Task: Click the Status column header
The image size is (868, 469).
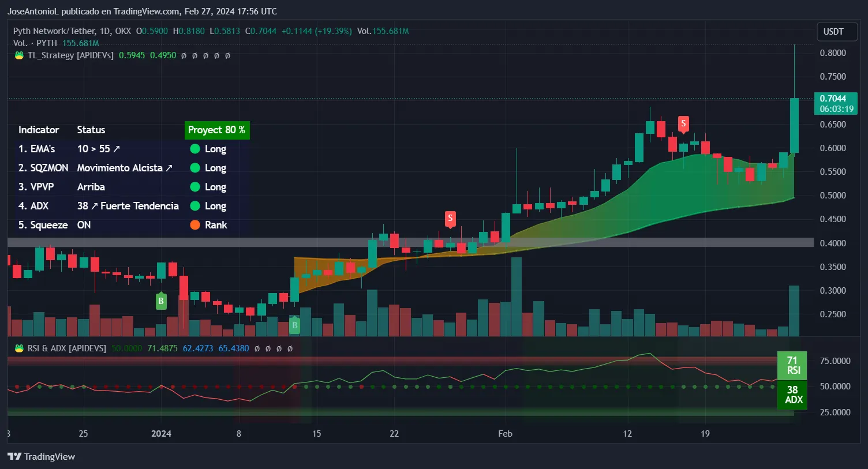Action: pos(91,130)
